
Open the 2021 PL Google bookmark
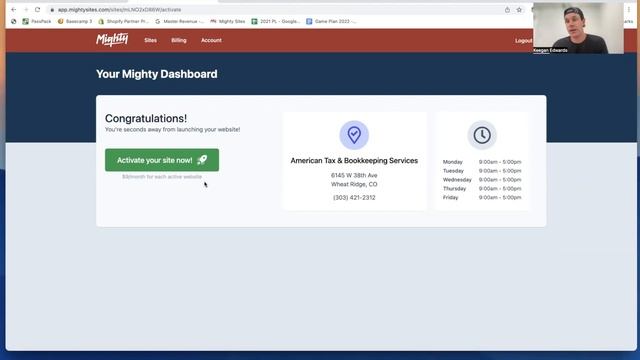click(276, 21)
